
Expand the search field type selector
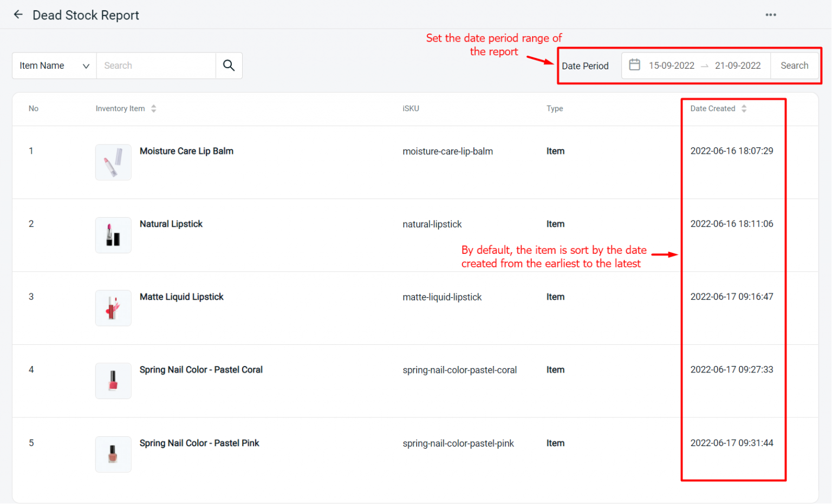[86, 66]
